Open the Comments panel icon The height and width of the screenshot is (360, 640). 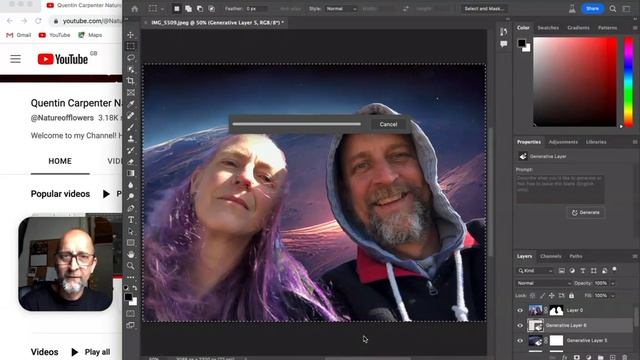[504, 44]
